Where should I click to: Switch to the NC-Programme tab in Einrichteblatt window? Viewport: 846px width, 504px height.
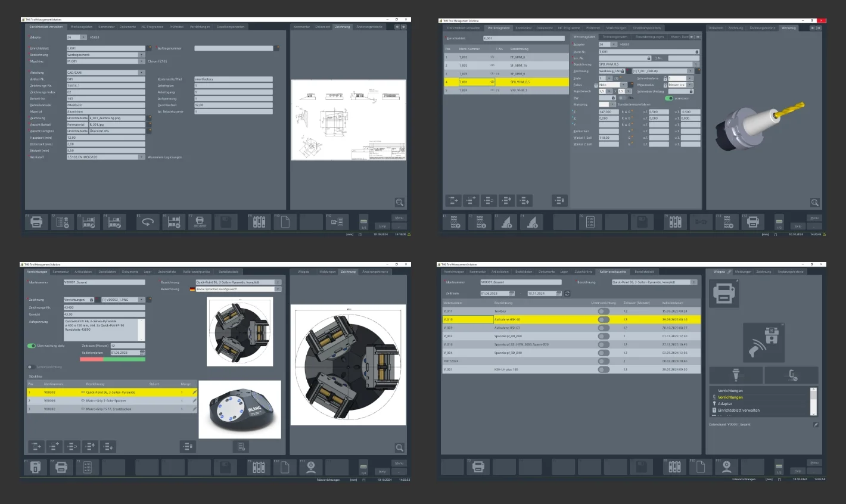click(x=152, y=27)
